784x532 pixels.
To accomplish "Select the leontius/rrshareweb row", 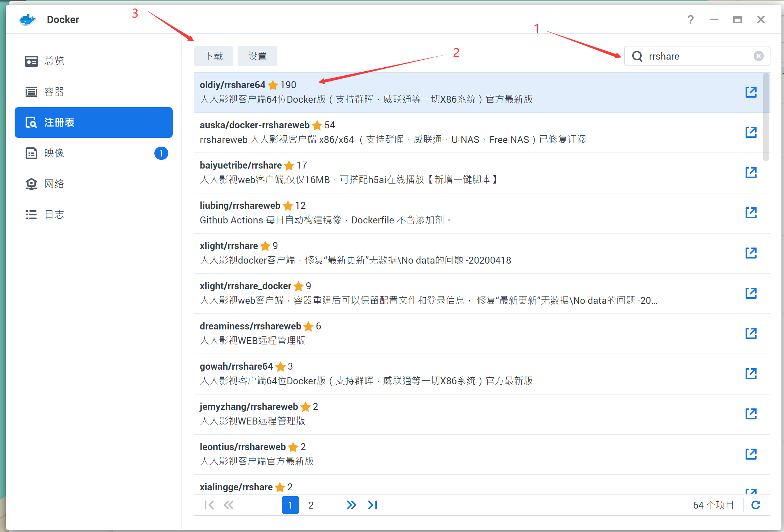I will (482, 454).
